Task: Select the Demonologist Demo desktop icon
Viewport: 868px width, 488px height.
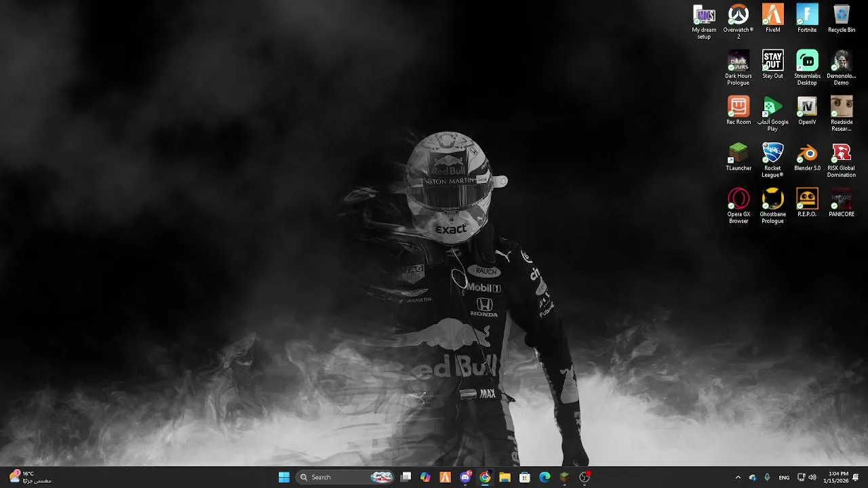Action: pos(842,68)
